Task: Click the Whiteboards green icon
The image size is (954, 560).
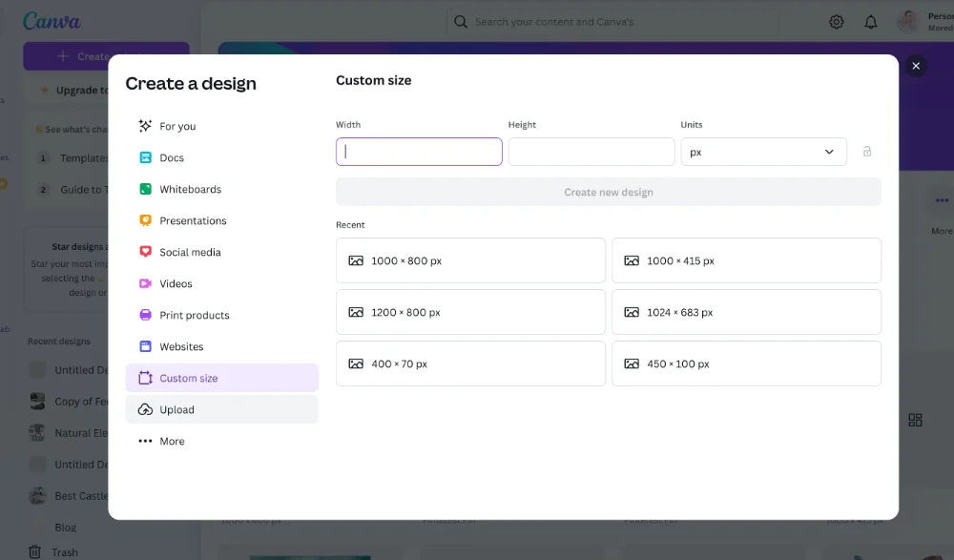Action: pyautogui.click(x=145, y=189)
